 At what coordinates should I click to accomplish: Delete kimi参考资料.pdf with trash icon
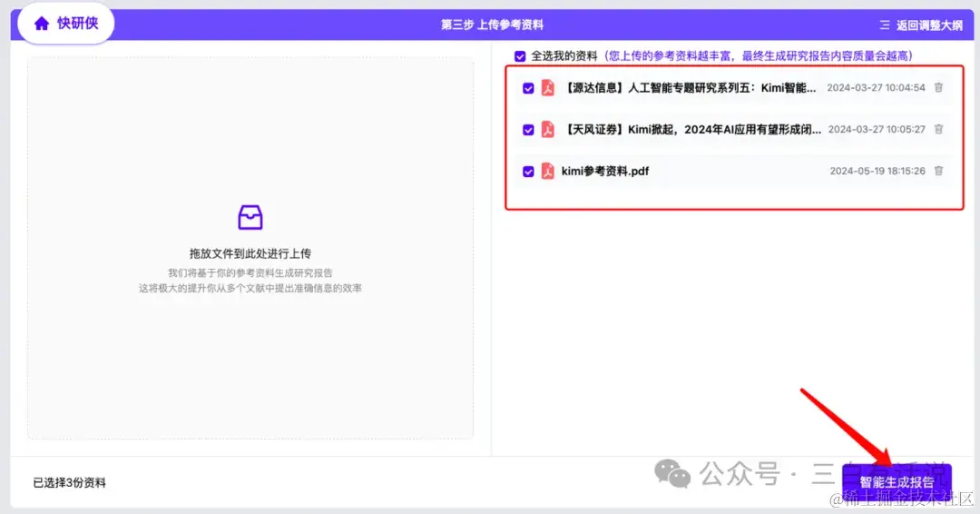pos(938,171)
